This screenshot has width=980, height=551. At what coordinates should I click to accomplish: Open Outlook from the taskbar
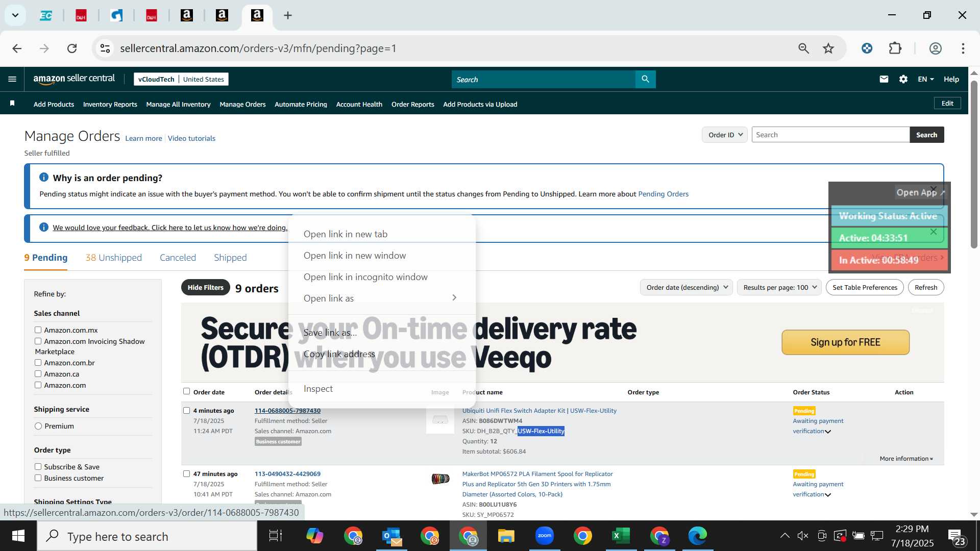[392, 536]
